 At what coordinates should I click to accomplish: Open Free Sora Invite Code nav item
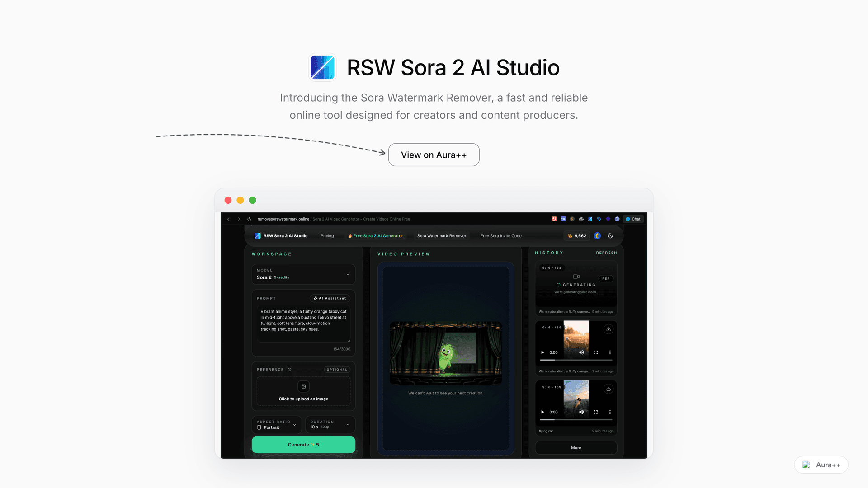pos(501,236)
